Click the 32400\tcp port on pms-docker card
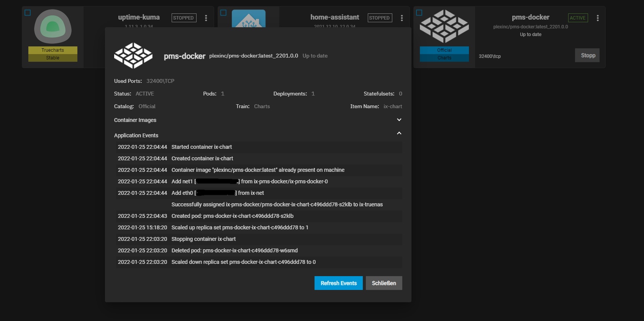Screen dimensions: 644x321 pos(490,56)
